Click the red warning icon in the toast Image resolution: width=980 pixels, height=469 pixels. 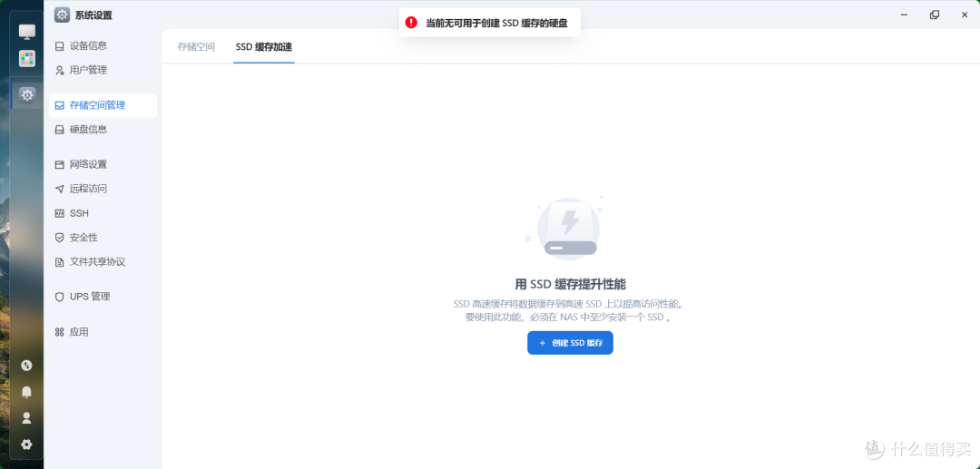pyautogui.click(x=411, y=23)
